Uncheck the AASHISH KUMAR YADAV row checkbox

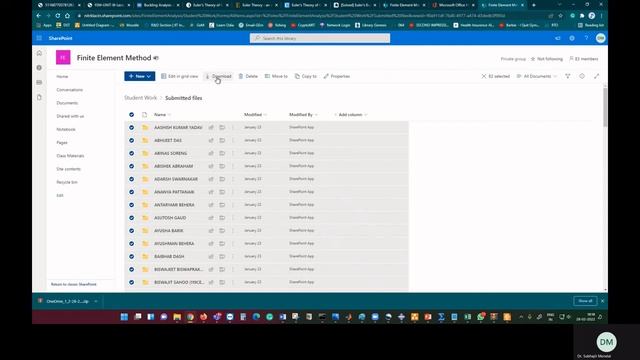[131, 127]
